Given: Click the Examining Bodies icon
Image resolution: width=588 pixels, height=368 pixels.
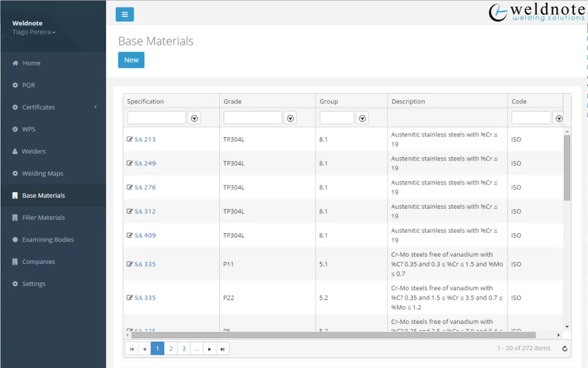Looking at the screenshot, I should (x=15, y=240).
